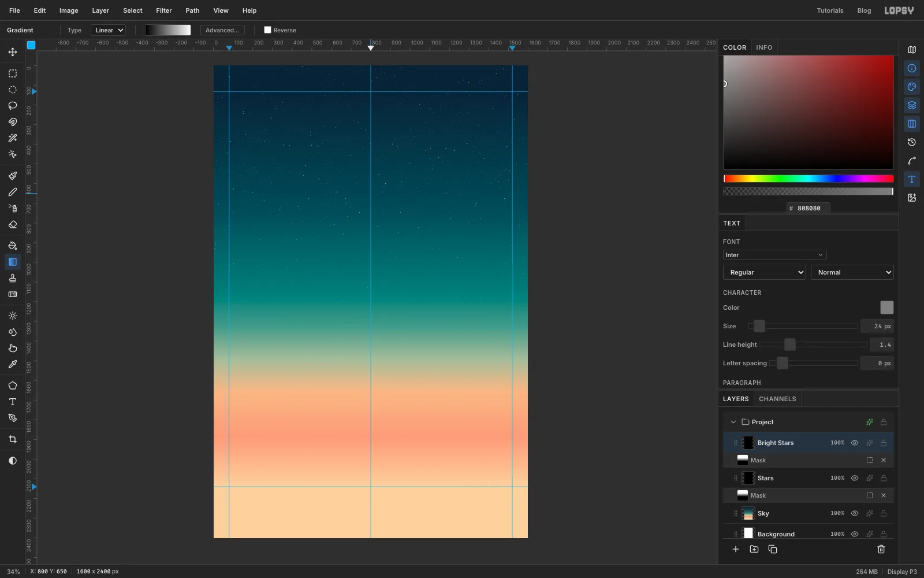This screenshot has width=924, height=578.
Task: Open the History panel icon
Action: [x=912, y=142]
